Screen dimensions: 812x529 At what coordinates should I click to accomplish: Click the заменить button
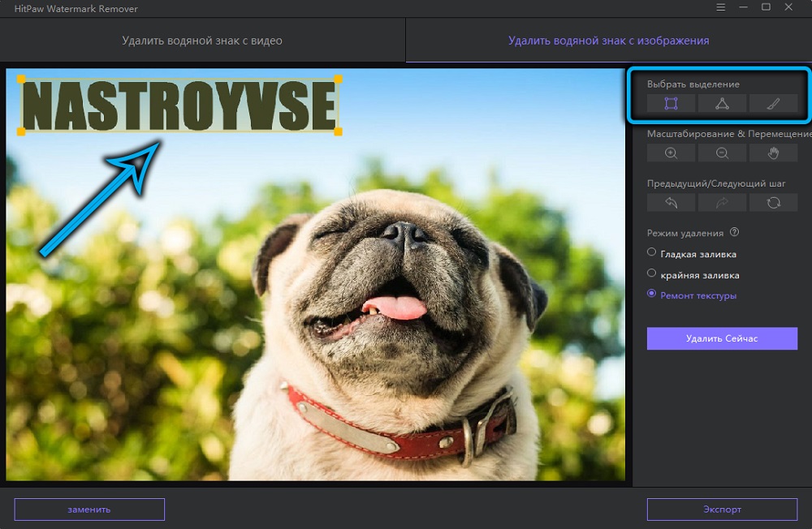[89, 510]
